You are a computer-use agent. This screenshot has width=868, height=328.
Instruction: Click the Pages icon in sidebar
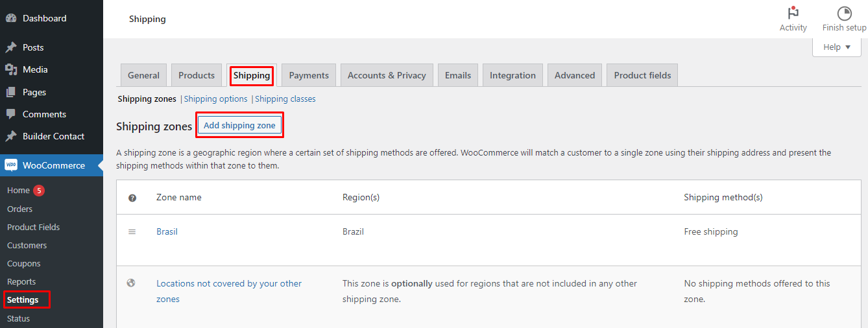(11, 92)
